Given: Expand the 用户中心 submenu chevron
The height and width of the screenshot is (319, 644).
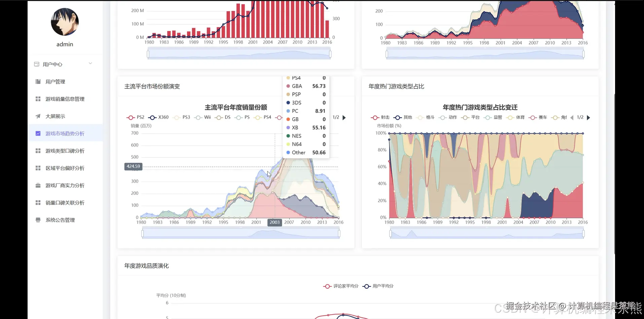Looking at the screenshot, I should click(x=90, y=63).
